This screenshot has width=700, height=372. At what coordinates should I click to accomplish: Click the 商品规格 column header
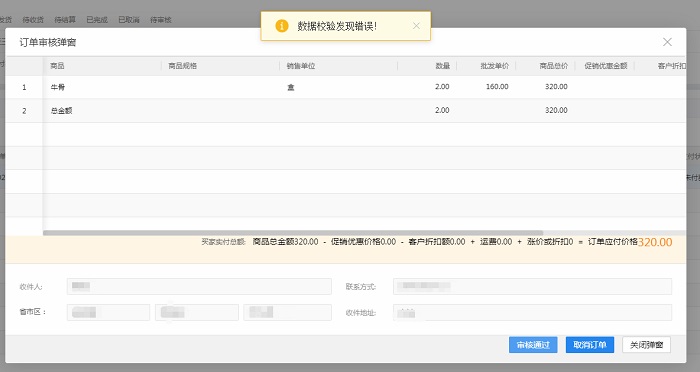point(183,66)
